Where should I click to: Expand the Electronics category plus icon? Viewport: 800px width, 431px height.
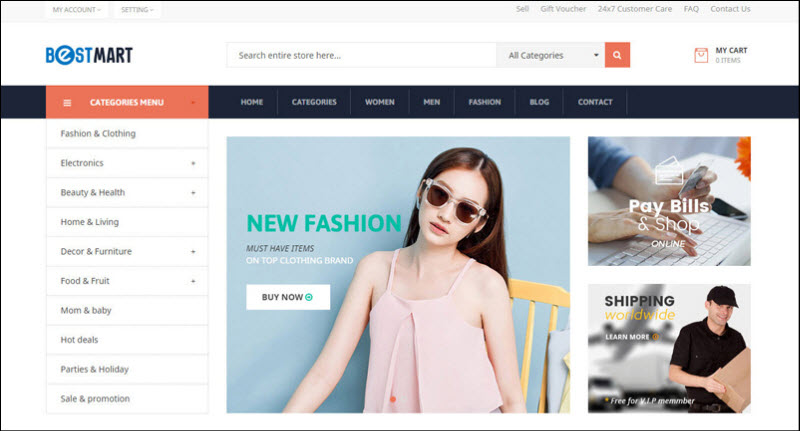193,163
